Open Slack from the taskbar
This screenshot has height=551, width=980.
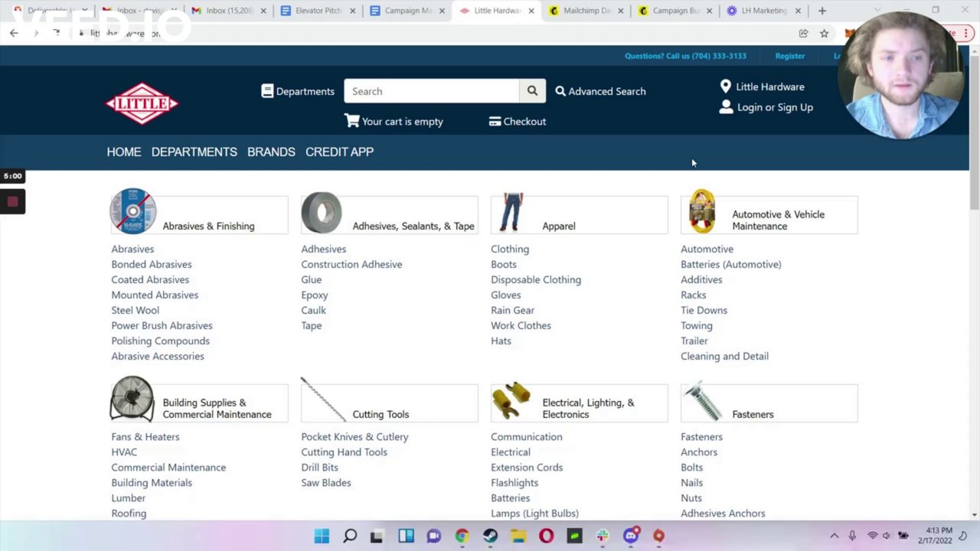[x=603, y=536]
